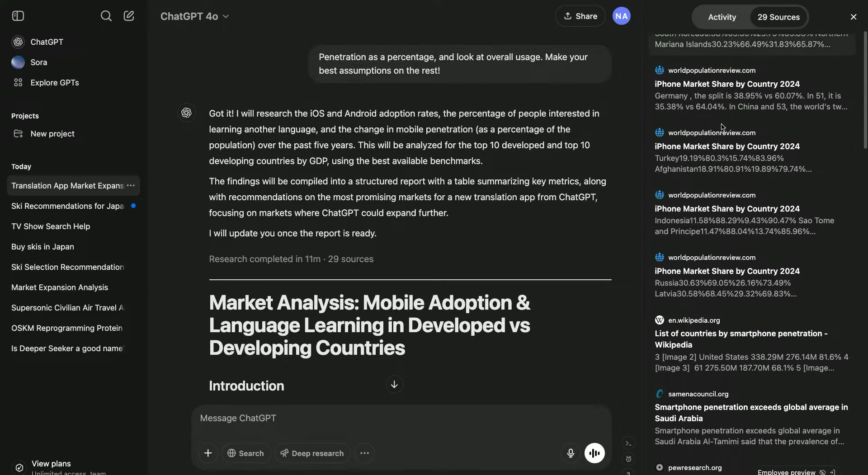
Task: Open Explore GPTs grid icon
Action: point(18,83)
